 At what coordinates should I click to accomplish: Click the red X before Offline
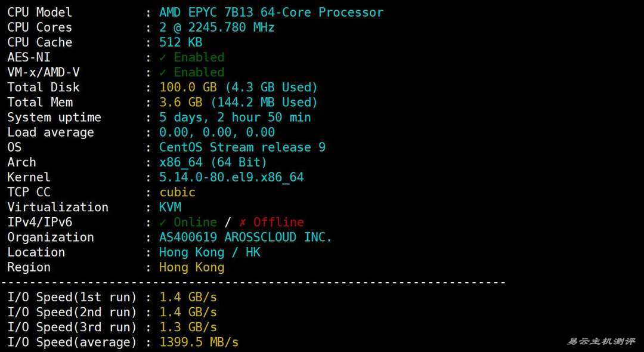(243, 223)
